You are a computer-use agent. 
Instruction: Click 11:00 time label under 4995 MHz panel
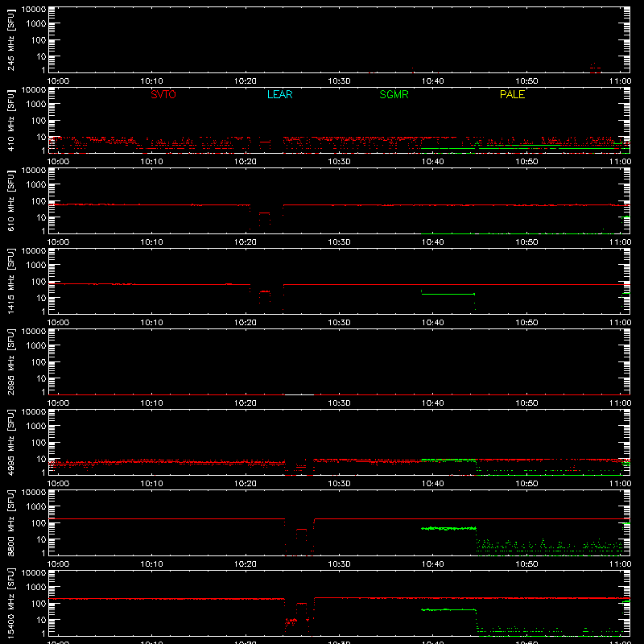620,484
